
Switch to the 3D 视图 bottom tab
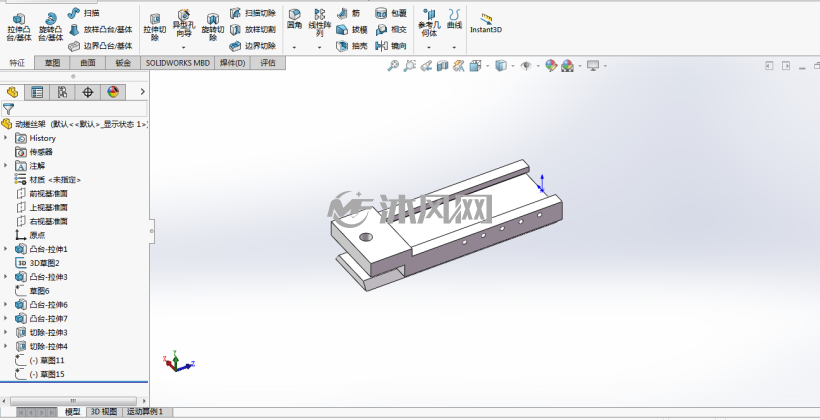click(104, 412)
